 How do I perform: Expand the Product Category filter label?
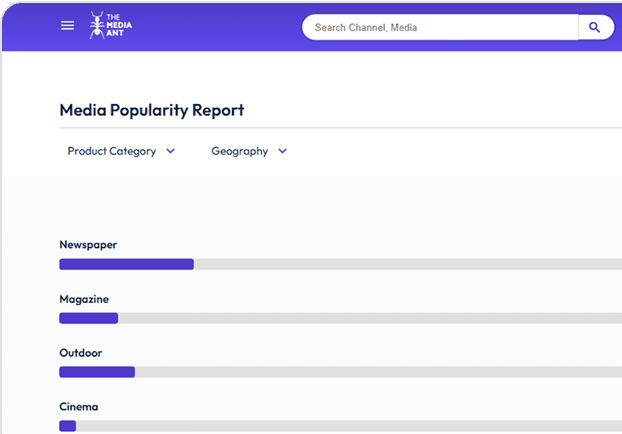click(x=111, y=151)
